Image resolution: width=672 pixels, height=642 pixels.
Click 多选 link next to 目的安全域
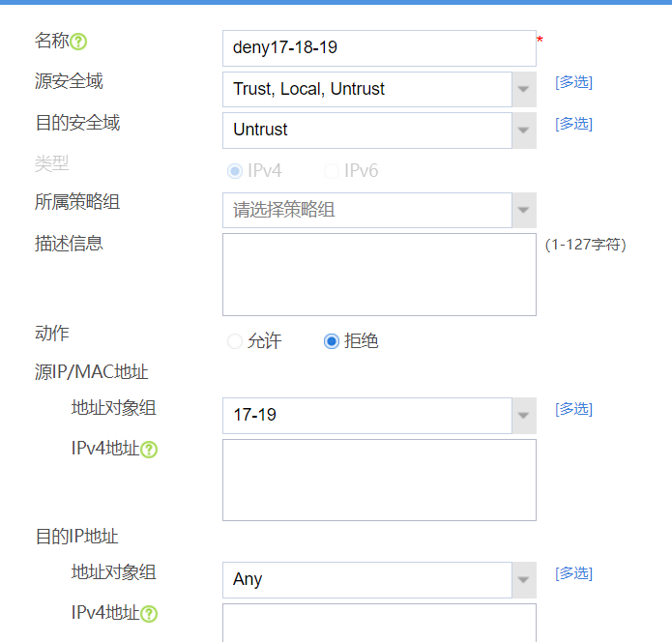point(573,123)
